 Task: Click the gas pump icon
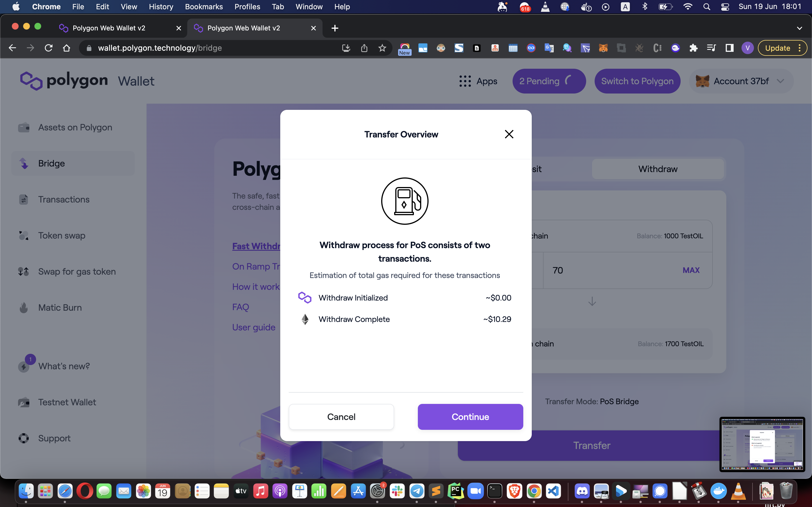tap(405, 201)
